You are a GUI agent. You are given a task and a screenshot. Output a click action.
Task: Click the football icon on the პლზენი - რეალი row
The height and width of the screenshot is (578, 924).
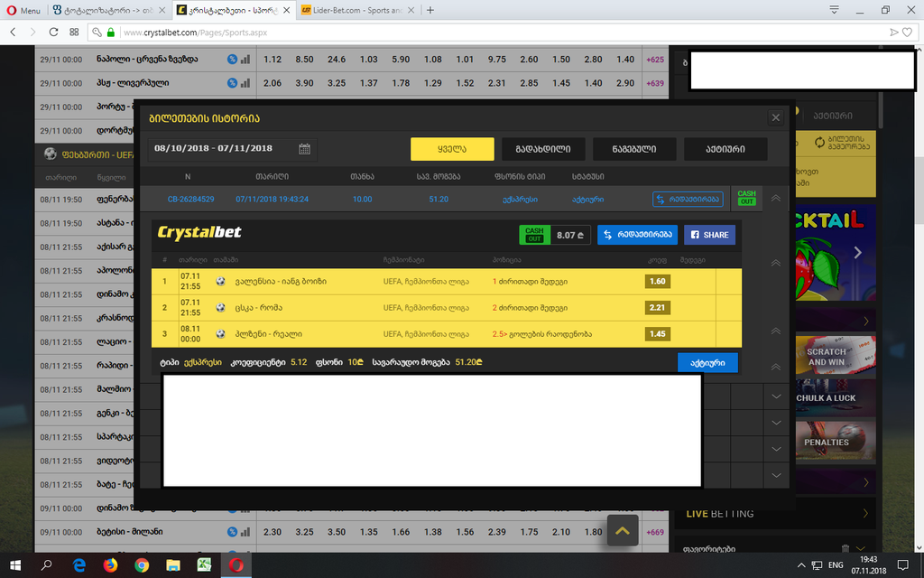tap(220, 334)
